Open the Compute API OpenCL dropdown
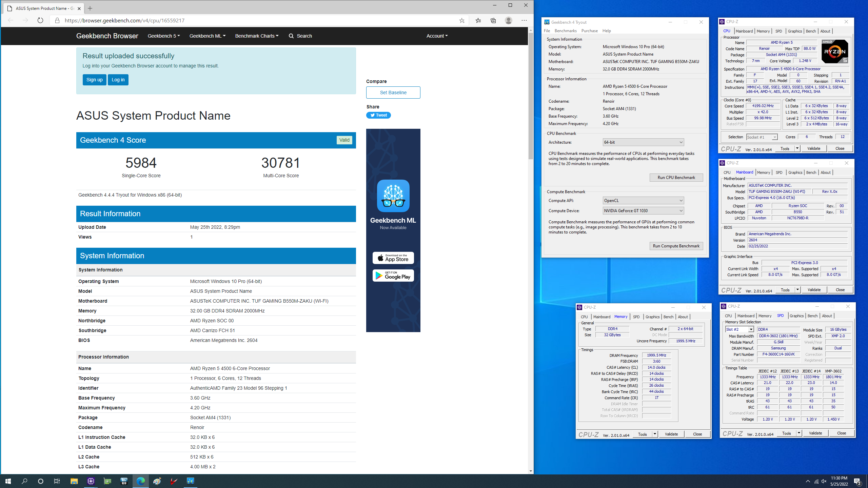The height and width of the screenshot is (488, 868). coord(643,201)
